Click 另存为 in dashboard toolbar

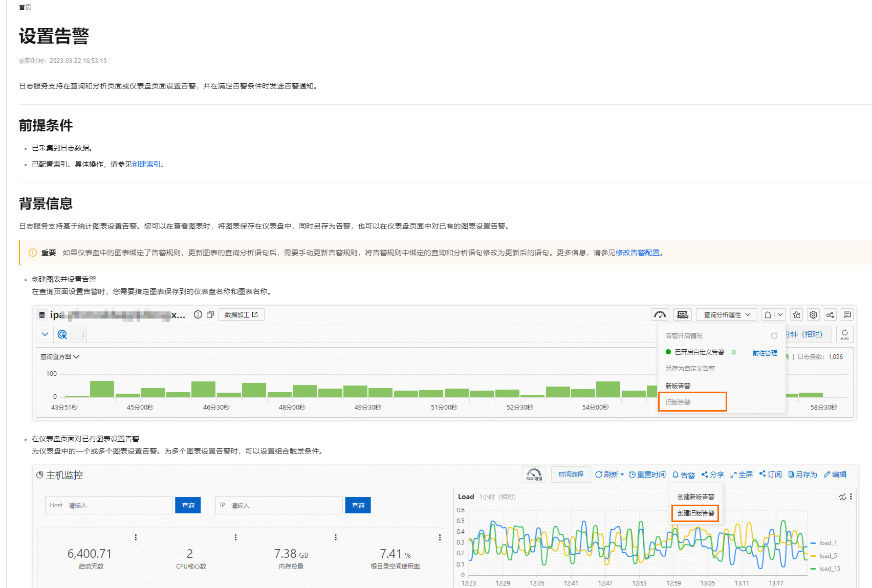tap(803, 475)
